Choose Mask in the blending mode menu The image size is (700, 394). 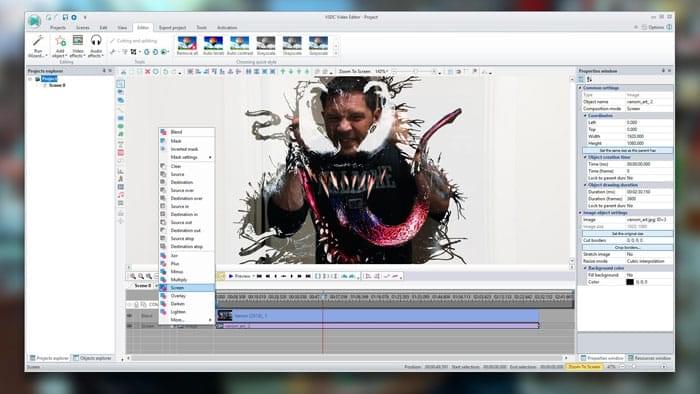click(187, 141)
